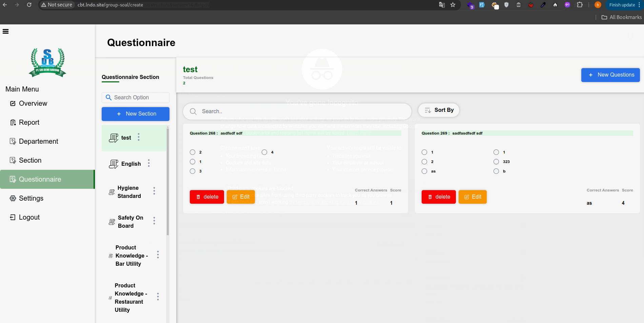Open the Settings menu item
644x323 pixels.
[x=31, y=198]
